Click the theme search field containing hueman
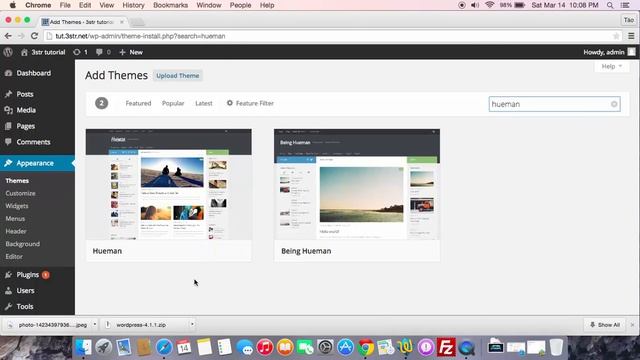The height and width of the screenshot is (360, 640). [x=554, y=104]
